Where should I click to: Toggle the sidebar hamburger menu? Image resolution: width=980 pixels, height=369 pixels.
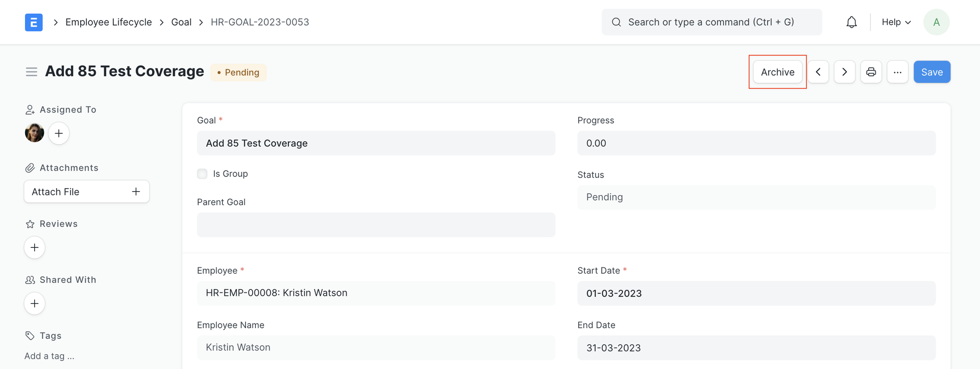(x=32, y=72)
